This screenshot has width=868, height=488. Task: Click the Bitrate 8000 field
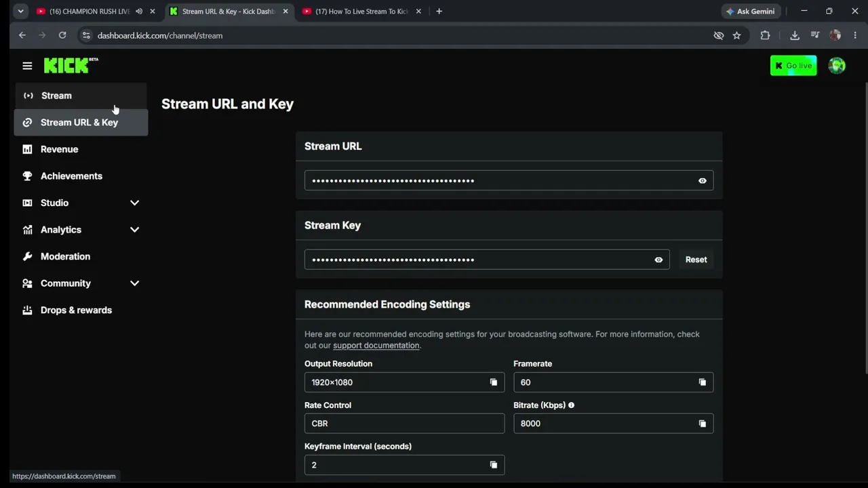coord(613,424)
